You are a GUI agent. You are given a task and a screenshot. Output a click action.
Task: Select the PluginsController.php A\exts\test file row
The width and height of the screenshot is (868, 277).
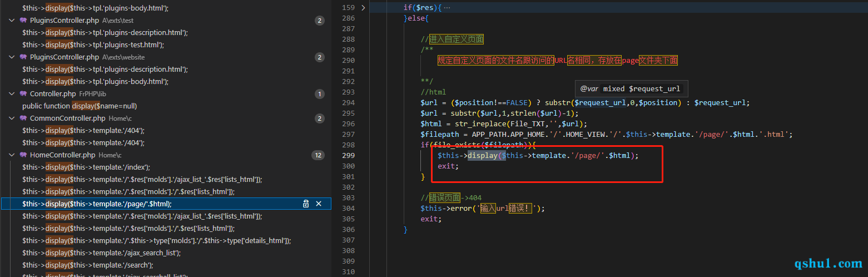[x=166, y=21]
